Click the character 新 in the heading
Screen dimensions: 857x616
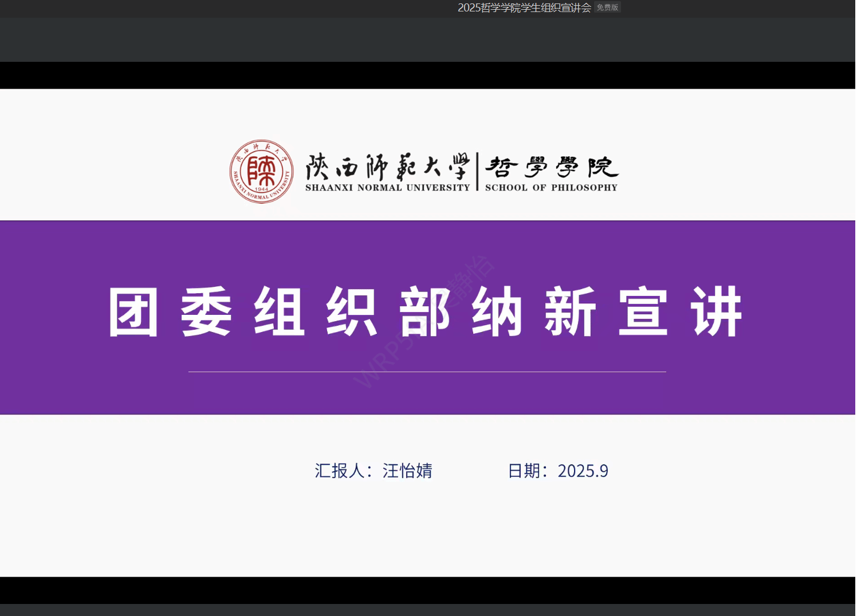[x=571, y=312]
